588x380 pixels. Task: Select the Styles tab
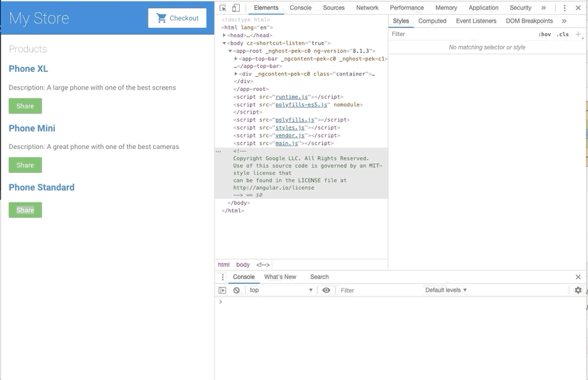tap(401, 21)
